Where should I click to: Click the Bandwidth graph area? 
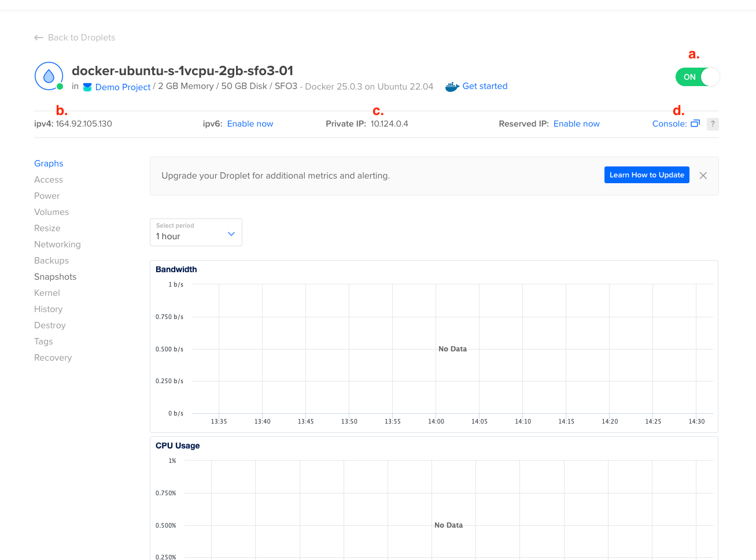(x=434, y=347)
